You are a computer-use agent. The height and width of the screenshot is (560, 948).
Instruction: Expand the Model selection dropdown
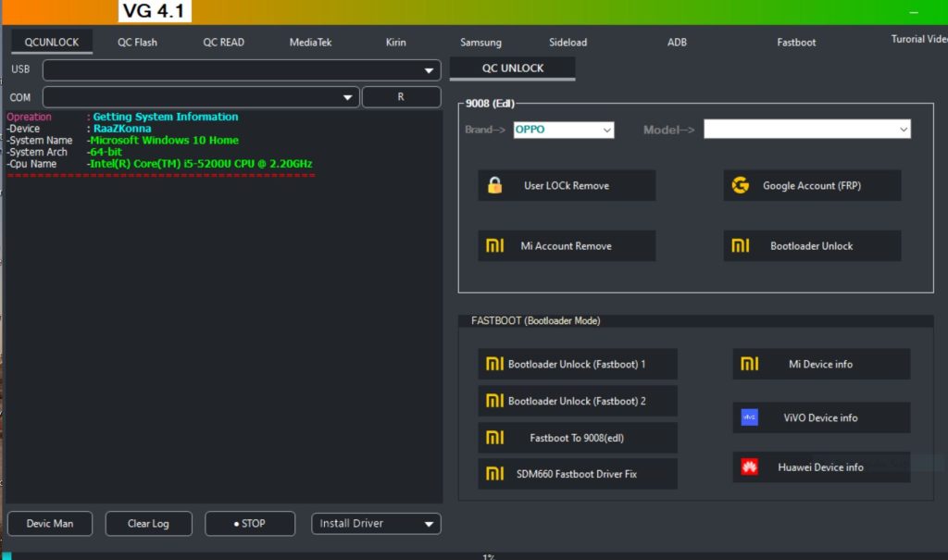click(807, 129)
